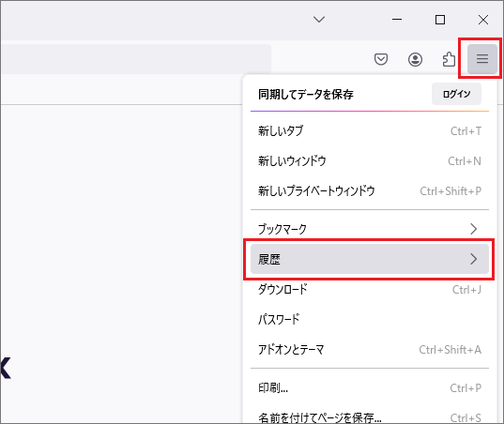Click 同期してデータを保存 header
504x424 pixels.
(x=306, y=94)
